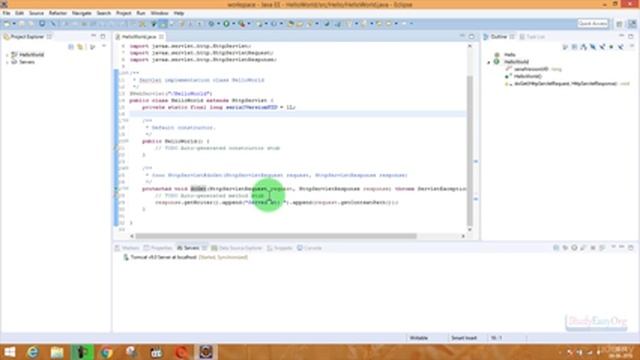Click the Run Last Tool icon with red toolbox
Screen dimensions: 640x360
(x=242, y=24)
